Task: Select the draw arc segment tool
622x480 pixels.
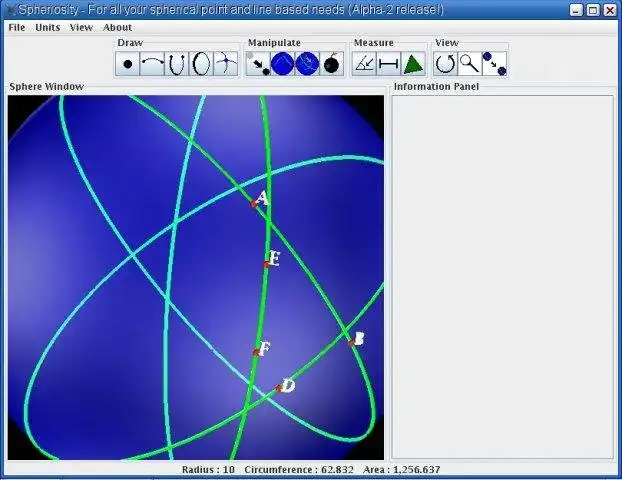Action: tap(152, 64)
